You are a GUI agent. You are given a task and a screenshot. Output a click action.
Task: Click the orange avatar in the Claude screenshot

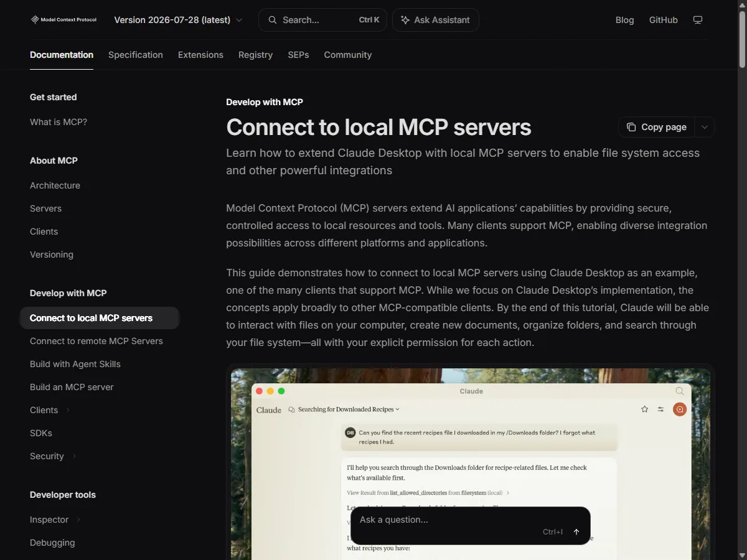(x=679, y=409)
